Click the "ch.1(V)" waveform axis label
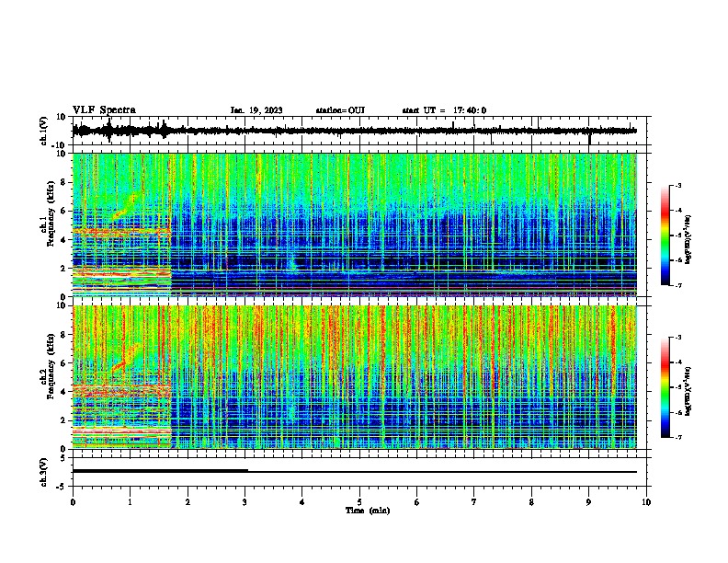Image resolution: width=728 pixels, height=563 pixels. 44,131
